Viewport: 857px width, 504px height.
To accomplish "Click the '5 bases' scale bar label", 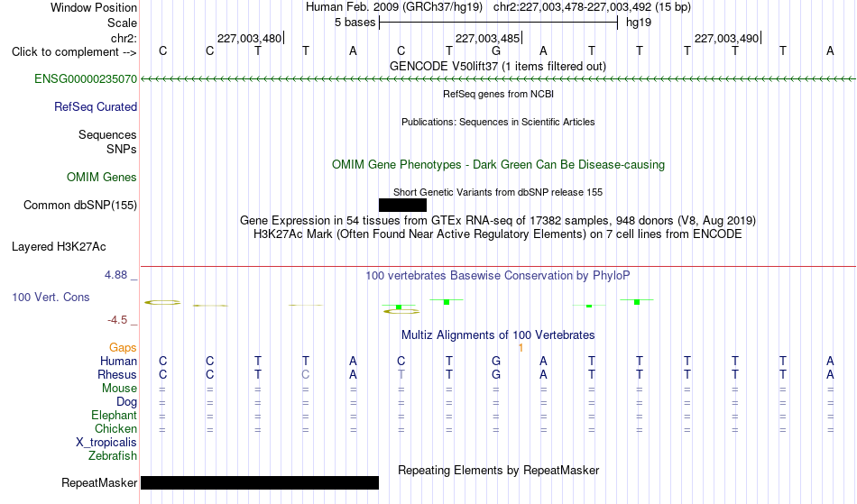I will coord(355,23).
